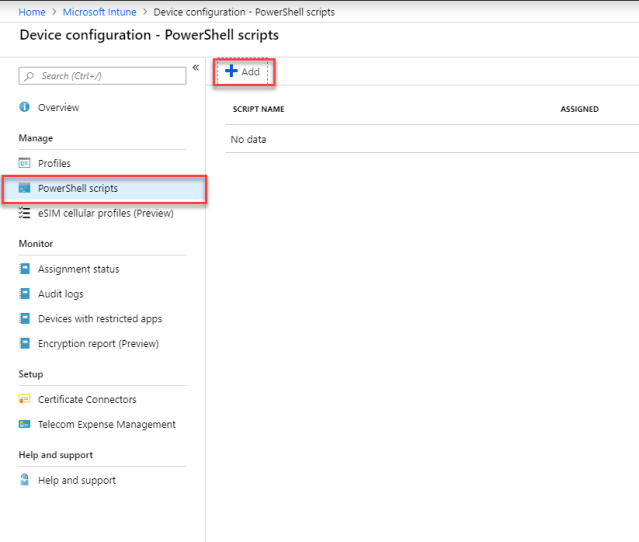Focus the Search (Ctrl+/) box

(103, 76)
